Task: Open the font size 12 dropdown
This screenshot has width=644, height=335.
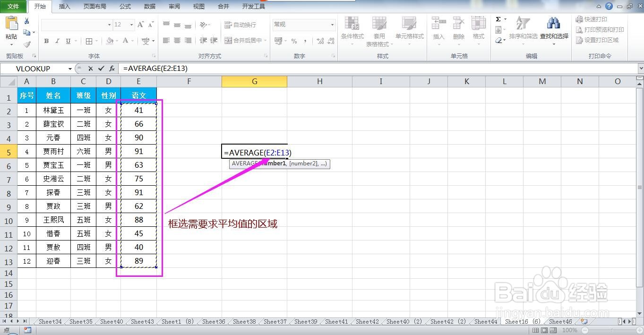Action: point(131,25)
